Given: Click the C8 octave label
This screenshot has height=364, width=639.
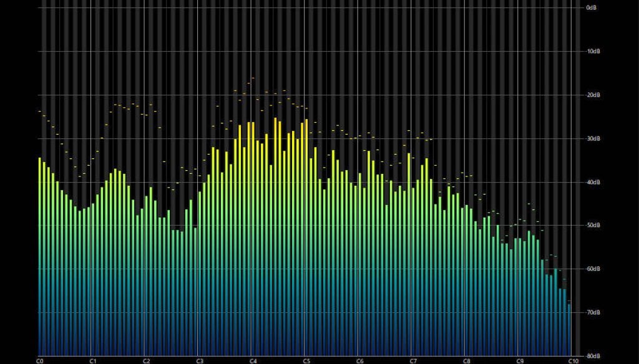Looking at the screenshot, I should (x=466, y=360).
